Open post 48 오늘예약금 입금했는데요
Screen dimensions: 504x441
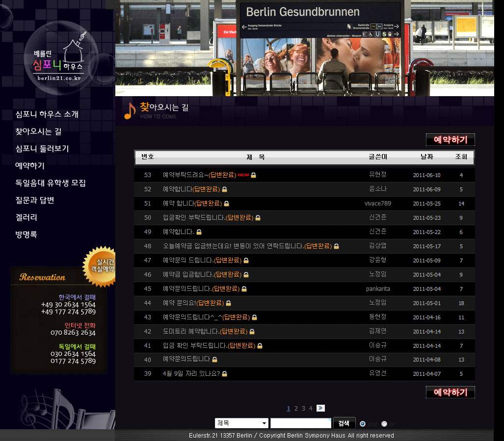[x=247, y=246]
